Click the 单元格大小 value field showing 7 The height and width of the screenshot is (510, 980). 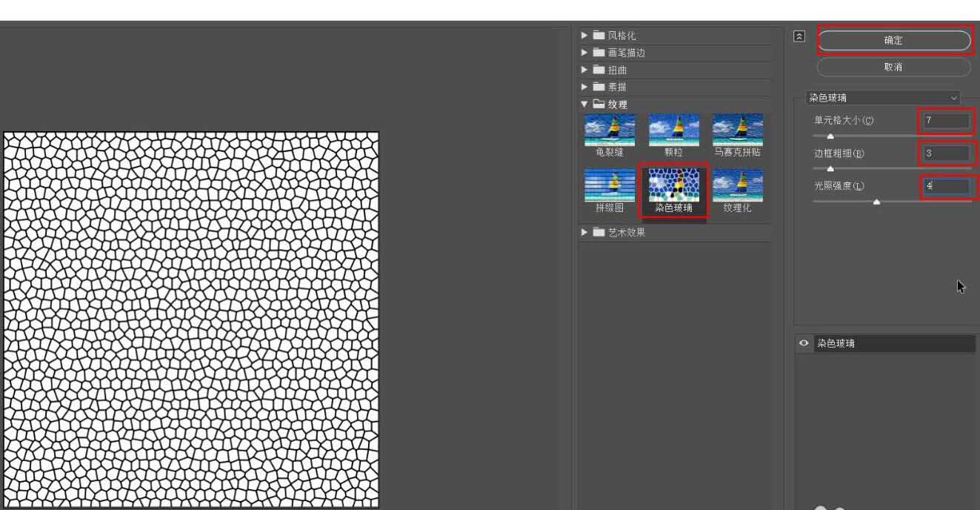click(x=946, y=120)
